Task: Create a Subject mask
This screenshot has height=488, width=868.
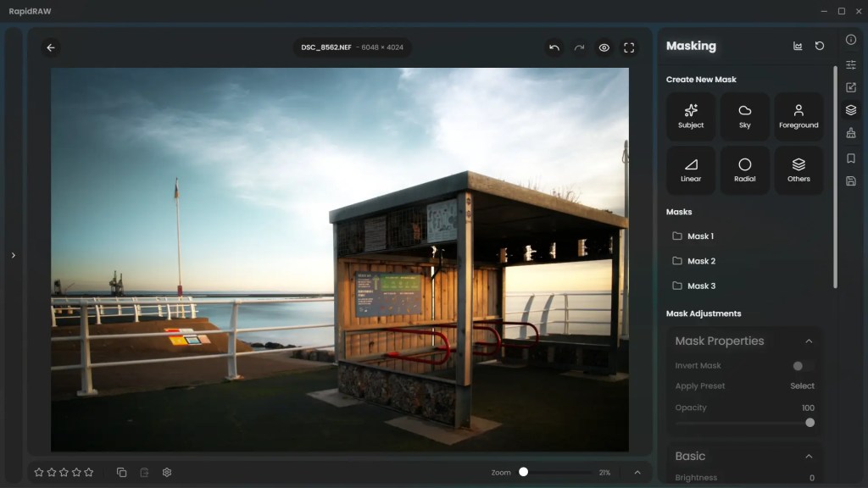Action: [691, 116]
